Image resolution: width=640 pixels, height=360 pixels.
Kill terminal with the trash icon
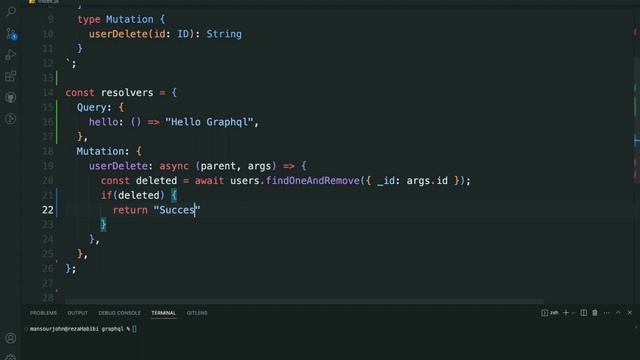(595, 313)
